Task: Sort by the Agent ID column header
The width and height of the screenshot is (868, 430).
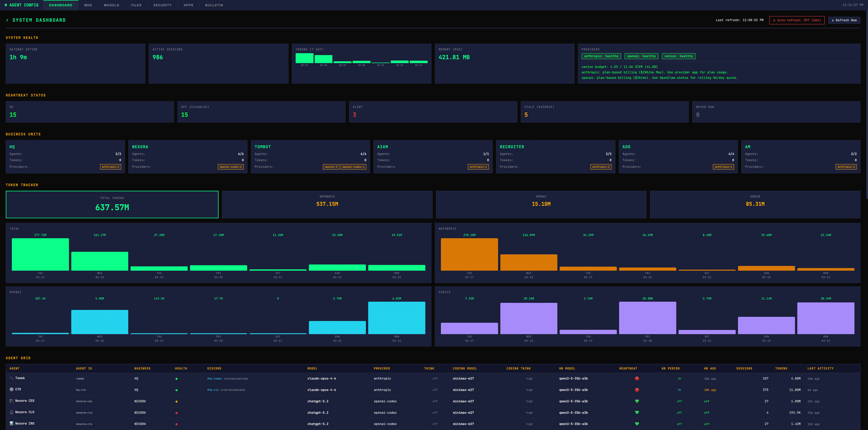Action: coord(84,368)
